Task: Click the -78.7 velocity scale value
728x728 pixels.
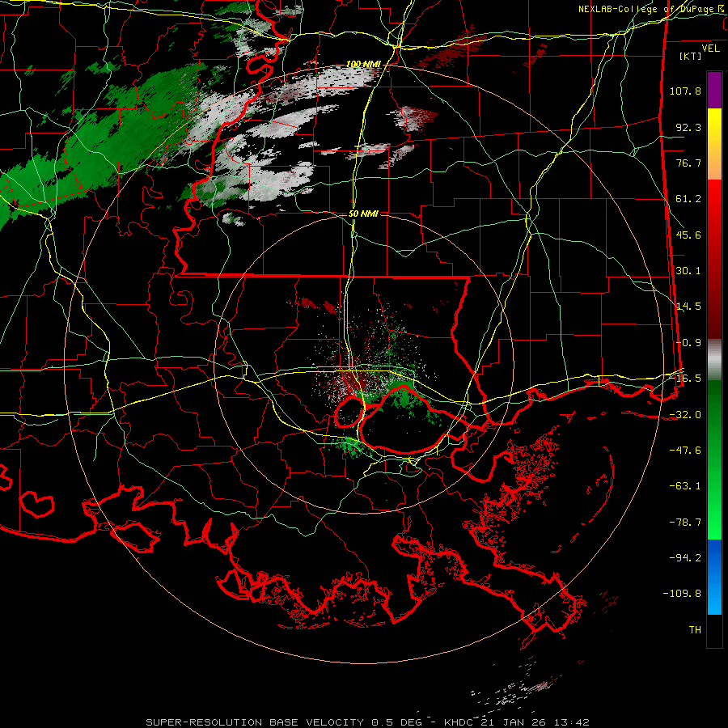Action: coord(685,523)
